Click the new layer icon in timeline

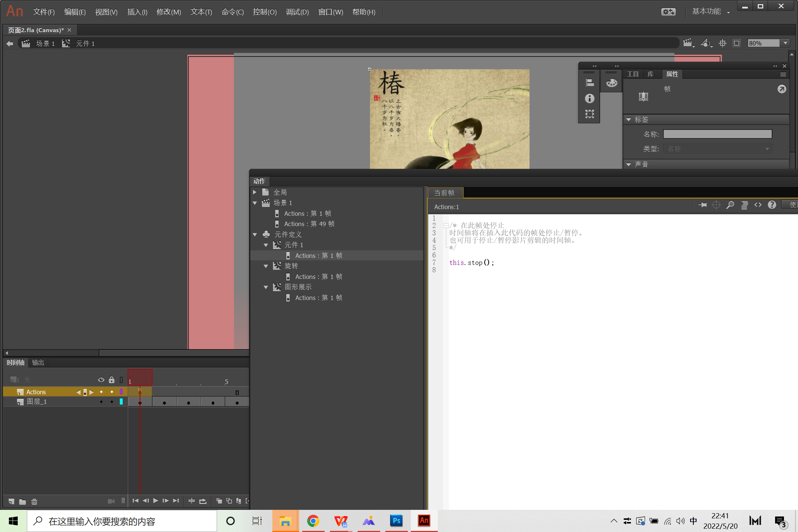coord(11,501)
